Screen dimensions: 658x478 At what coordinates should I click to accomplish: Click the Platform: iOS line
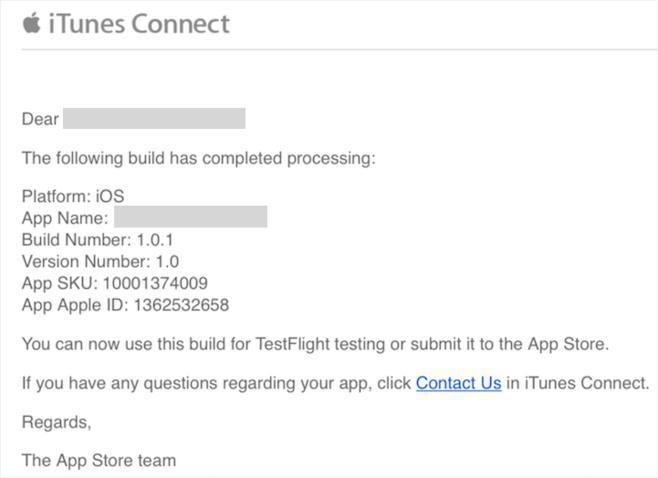(73, 197)
